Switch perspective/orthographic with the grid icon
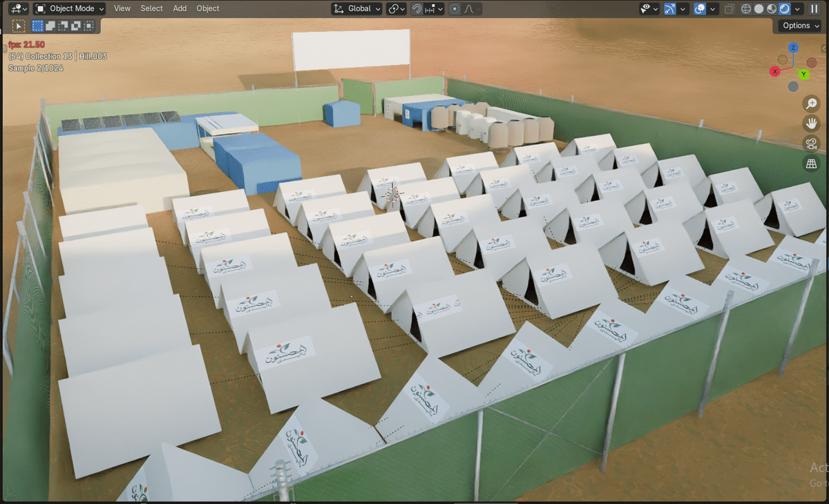 [x=811, y=164]
